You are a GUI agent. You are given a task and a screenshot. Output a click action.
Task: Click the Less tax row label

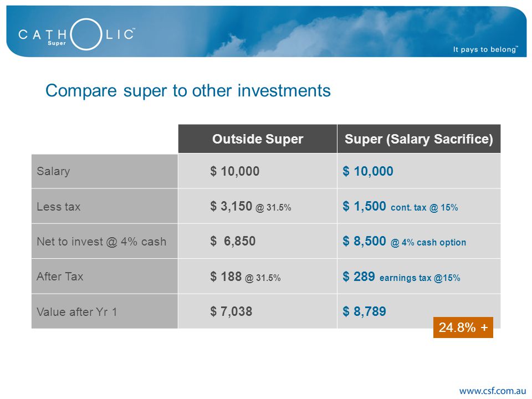(x=58, y=207)
